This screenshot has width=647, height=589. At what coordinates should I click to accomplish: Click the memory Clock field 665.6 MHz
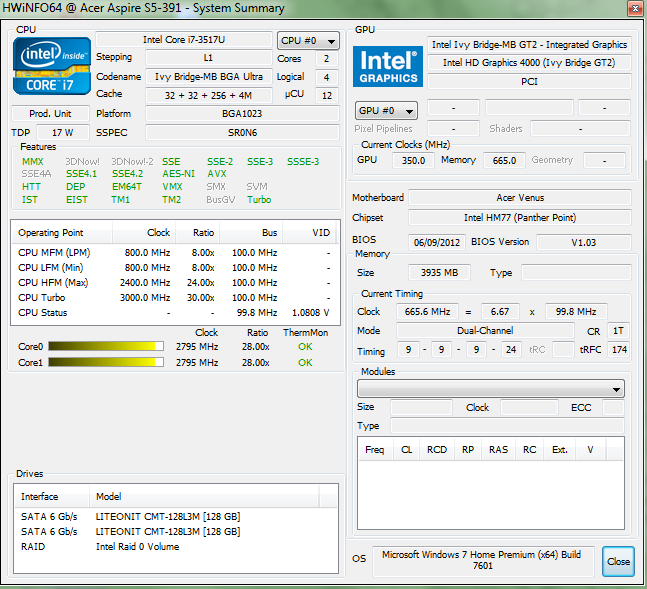click(427, 312)
